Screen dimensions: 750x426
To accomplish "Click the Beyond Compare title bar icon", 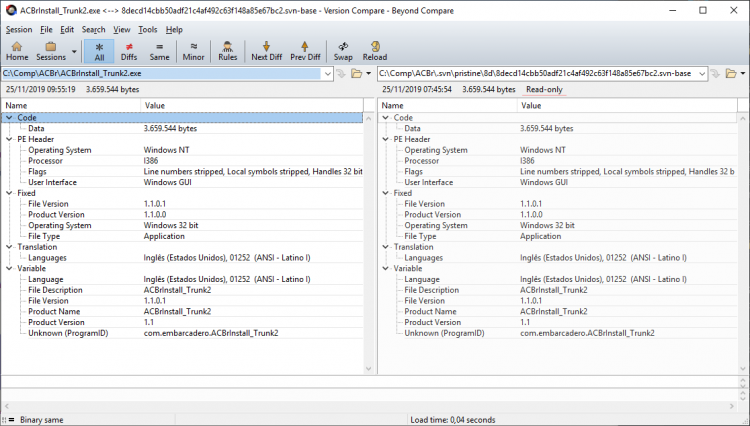I will (x=11, y=10).
